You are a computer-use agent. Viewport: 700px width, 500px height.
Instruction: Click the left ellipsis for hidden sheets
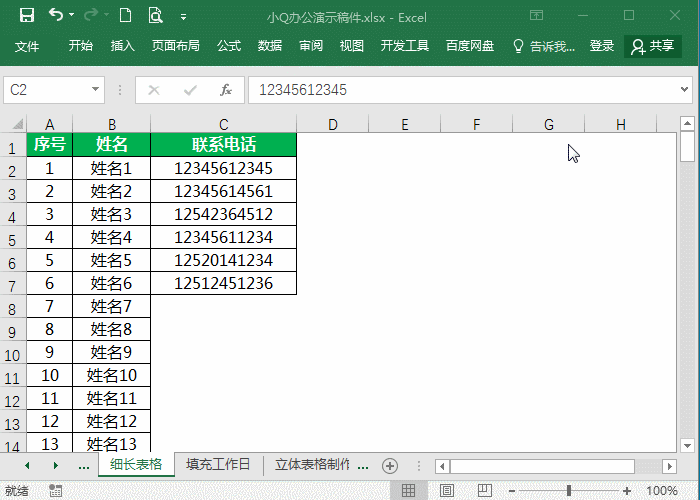point(83,466)
